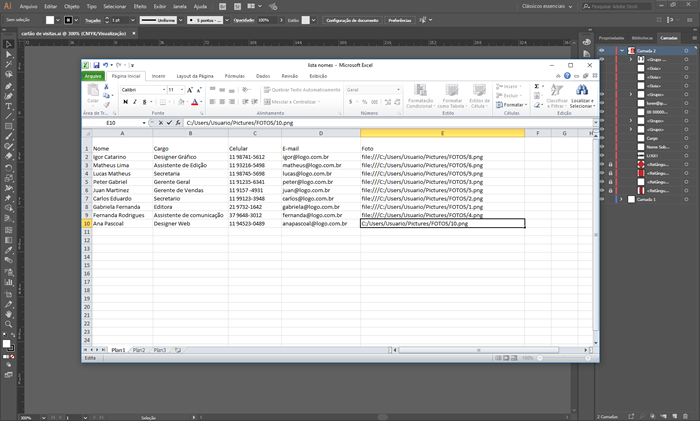The image size is (700, 421).
Task: Select the Pen tool in Illustrator
Action: click(8, 86)
